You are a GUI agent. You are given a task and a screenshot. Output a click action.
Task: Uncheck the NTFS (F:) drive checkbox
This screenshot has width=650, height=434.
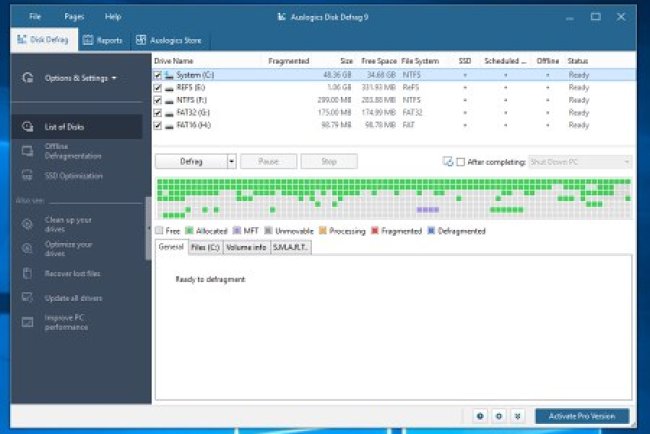coord(157,100)
